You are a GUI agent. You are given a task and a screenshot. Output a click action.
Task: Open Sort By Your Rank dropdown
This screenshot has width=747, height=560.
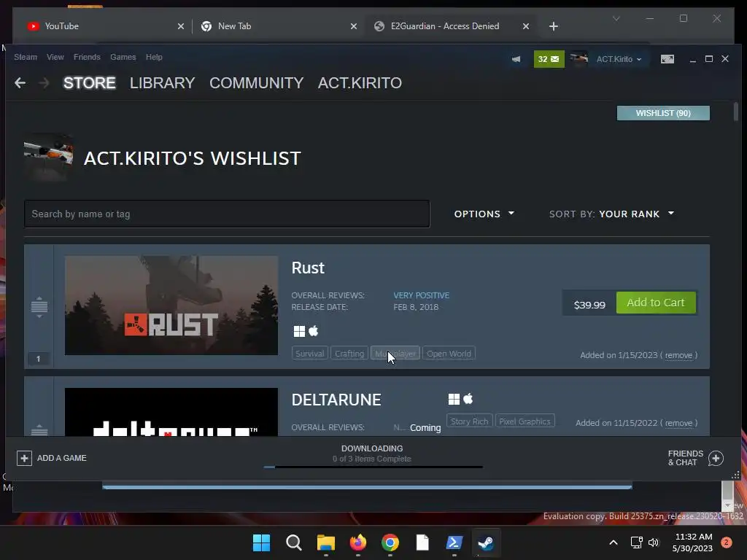pyautogui.click(x=612, y=214)
